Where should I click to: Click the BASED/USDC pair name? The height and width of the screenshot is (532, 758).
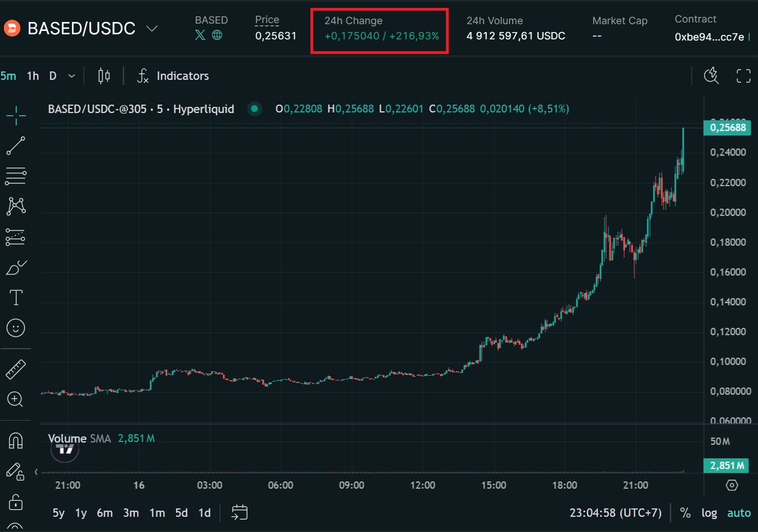[82, 28]
